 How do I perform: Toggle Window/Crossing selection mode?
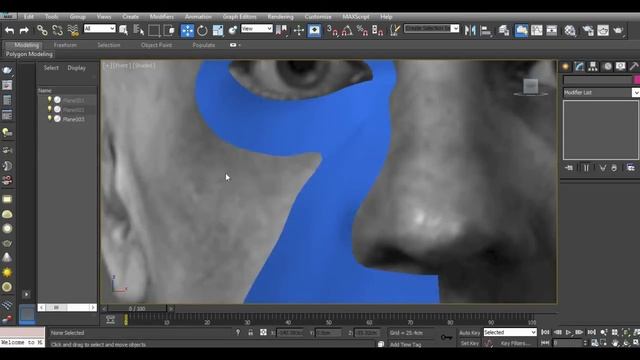pyautogui.click(x=169, y=31)
